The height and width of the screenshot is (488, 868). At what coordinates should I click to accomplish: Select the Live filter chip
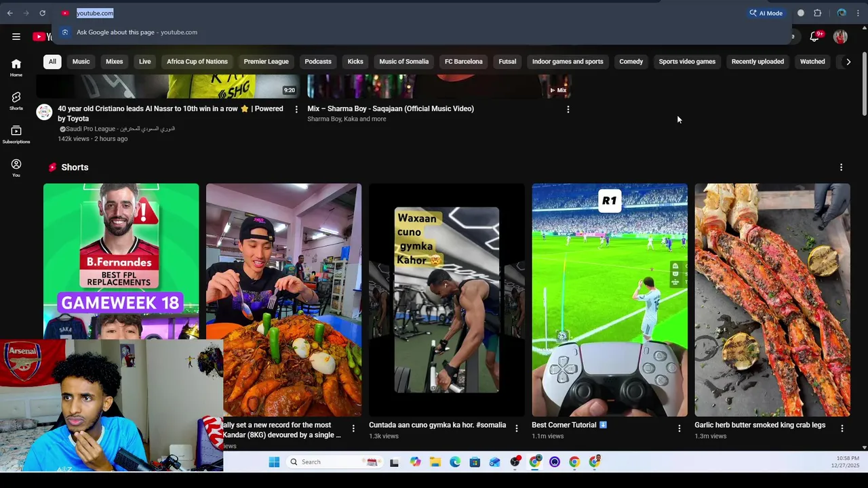[x=145, y=62]
